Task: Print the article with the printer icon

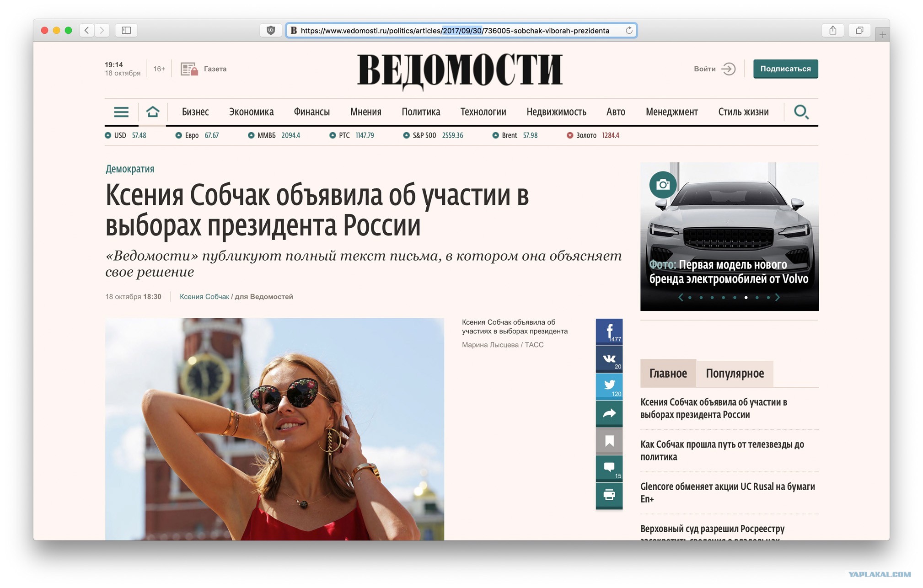Action: point(609,495)
